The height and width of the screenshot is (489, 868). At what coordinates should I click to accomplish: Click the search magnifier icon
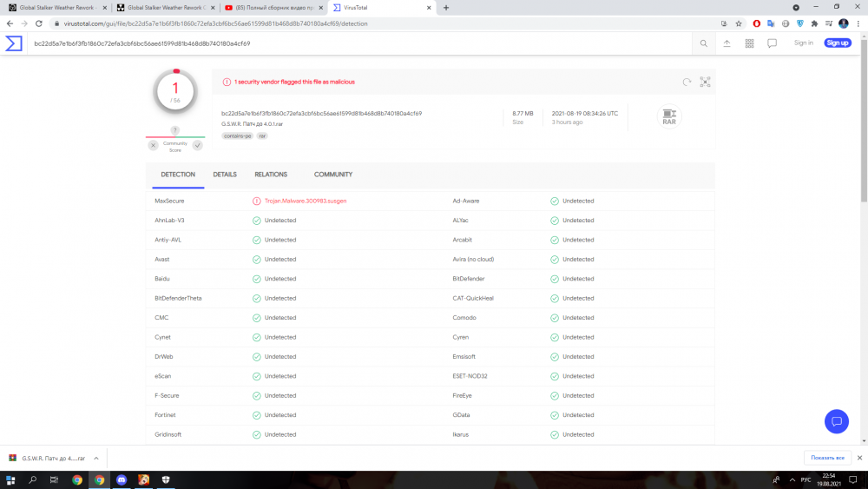point(704,43)
